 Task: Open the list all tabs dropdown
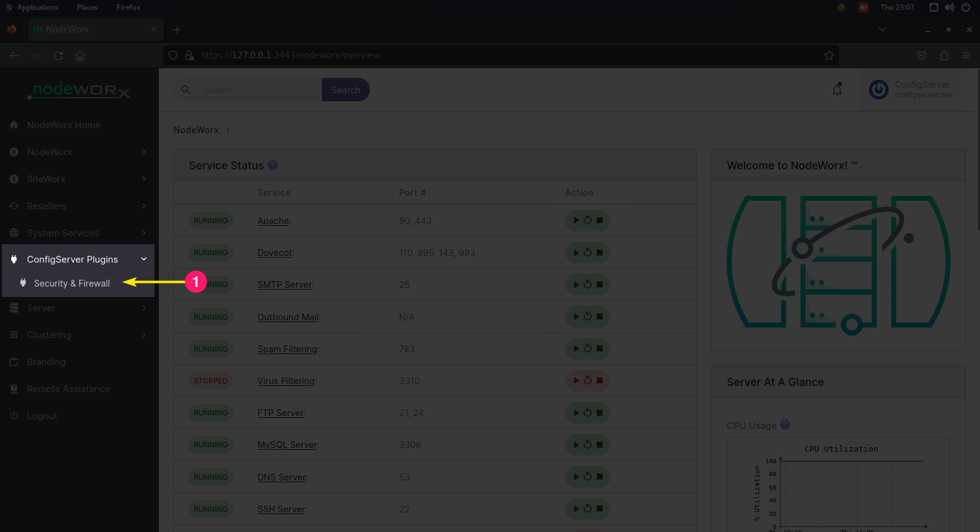(x=882, y=29)
